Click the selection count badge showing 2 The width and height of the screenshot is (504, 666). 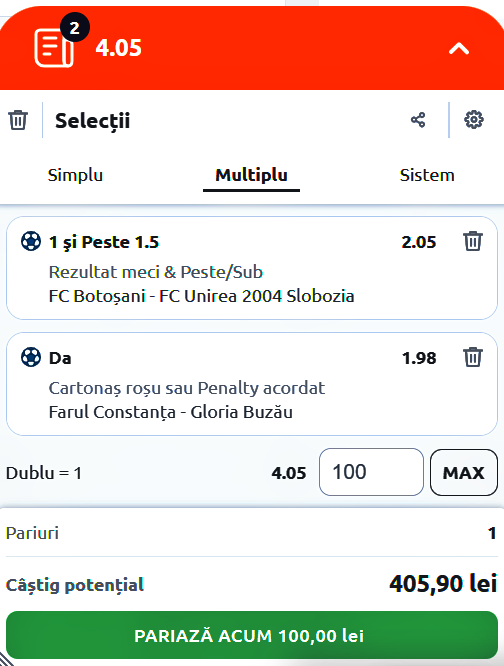pos(75,28)
